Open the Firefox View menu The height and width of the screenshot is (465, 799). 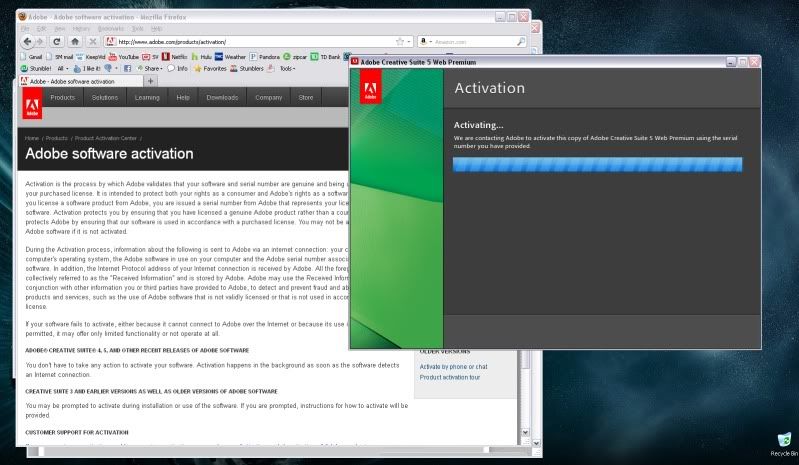tap(60, 29)
